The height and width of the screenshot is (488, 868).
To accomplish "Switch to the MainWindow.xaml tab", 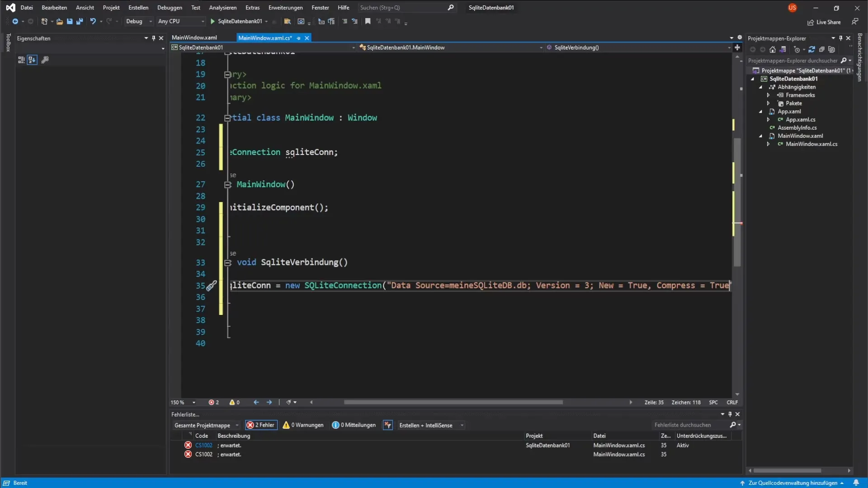I will tap(194, 38).
